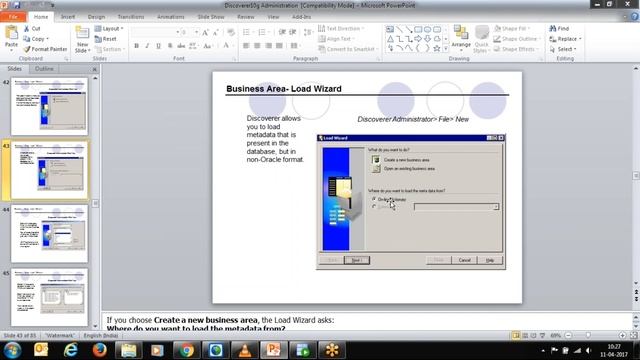The width and height of the screenshot is (640, 360).
Task: Click the slide title 'Business Area- Load Wizard'
Action: pyautogui.click(x=284, y=89)
